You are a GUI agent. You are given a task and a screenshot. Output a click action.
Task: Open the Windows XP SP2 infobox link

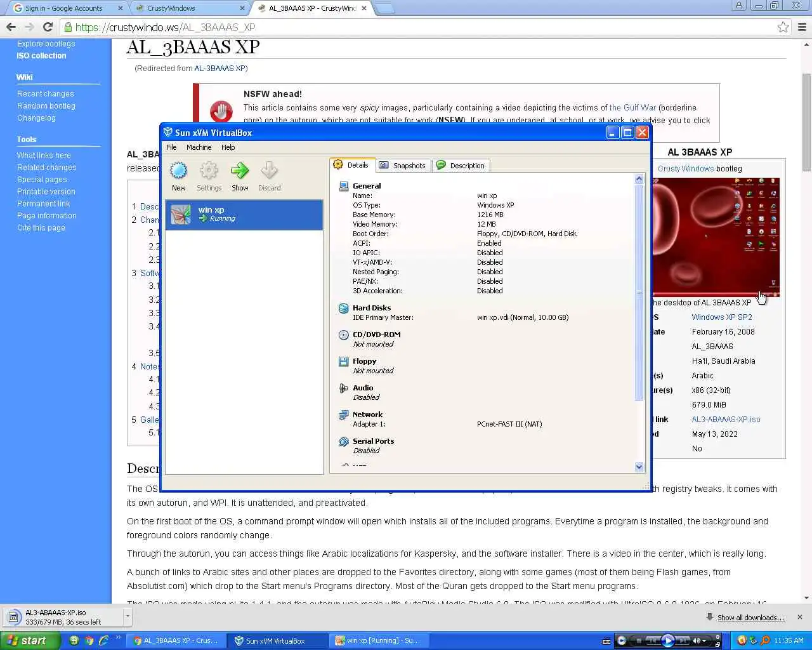(x=722, y=317)
